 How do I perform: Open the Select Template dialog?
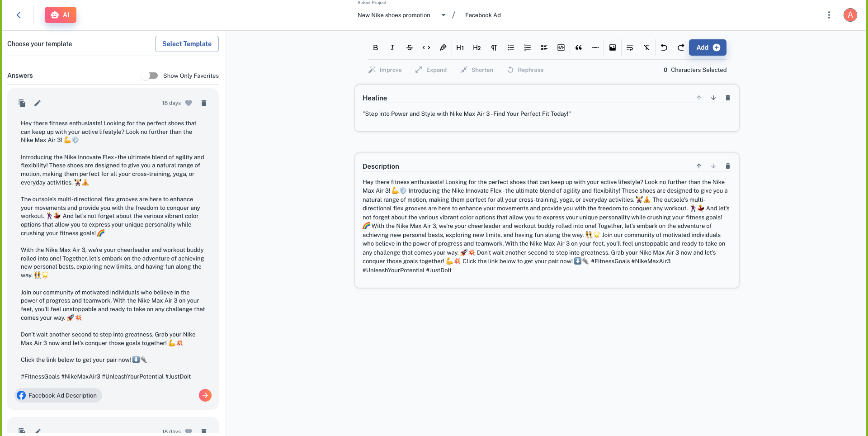187,44
